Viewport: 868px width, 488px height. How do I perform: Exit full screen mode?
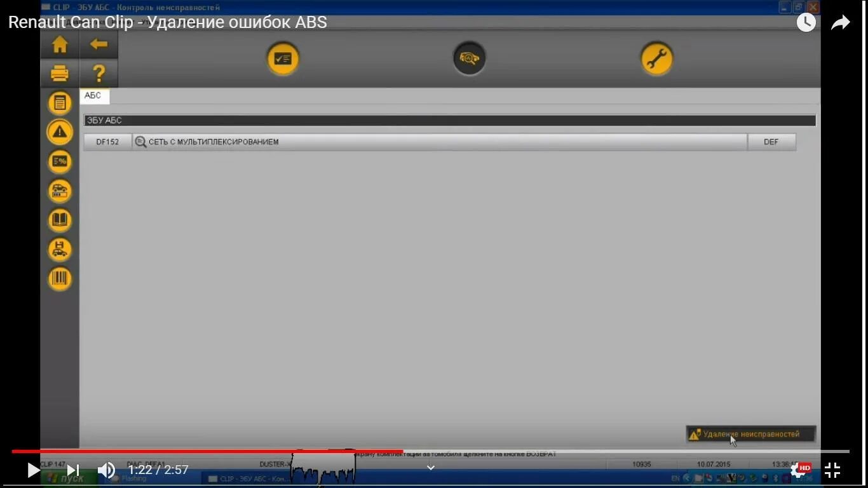832,470
